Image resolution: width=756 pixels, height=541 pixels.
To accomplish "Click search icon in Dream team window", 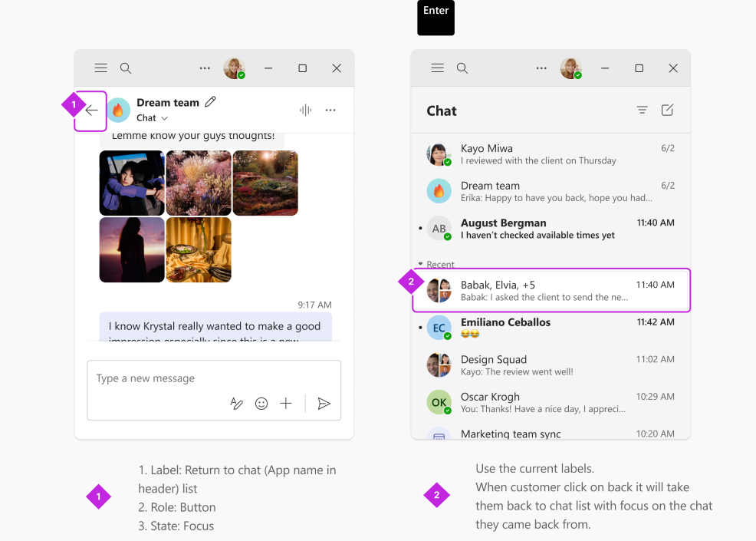I will coord(126,68).
